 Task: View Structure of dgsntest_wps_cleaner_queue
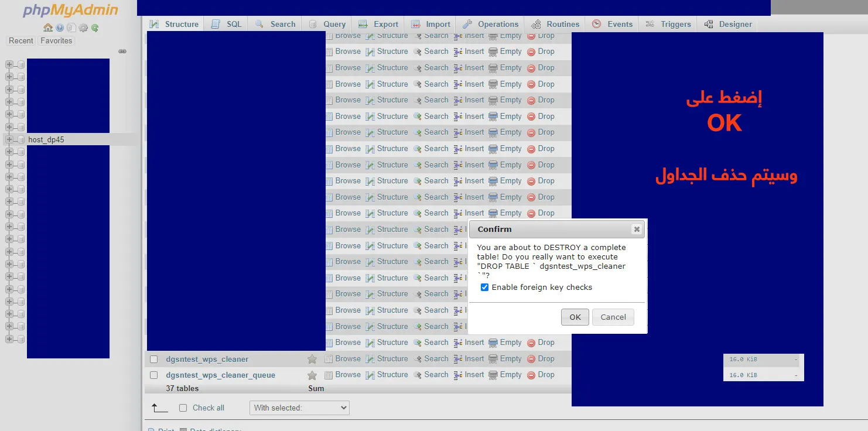tap(387, 375)
